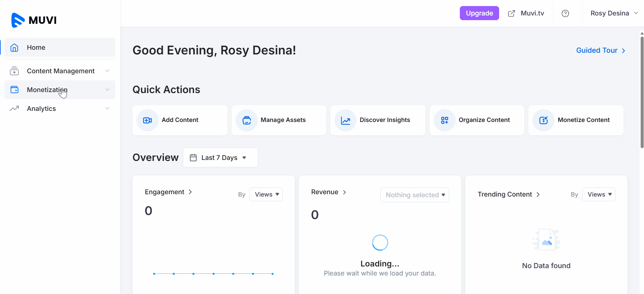Select Monetization in the sidebar

coord(47,90)
